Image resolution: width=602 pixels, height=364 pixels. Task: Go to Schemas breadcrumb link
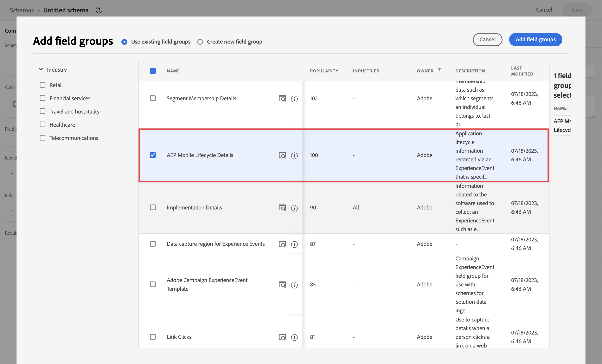(x=22, y=10)
